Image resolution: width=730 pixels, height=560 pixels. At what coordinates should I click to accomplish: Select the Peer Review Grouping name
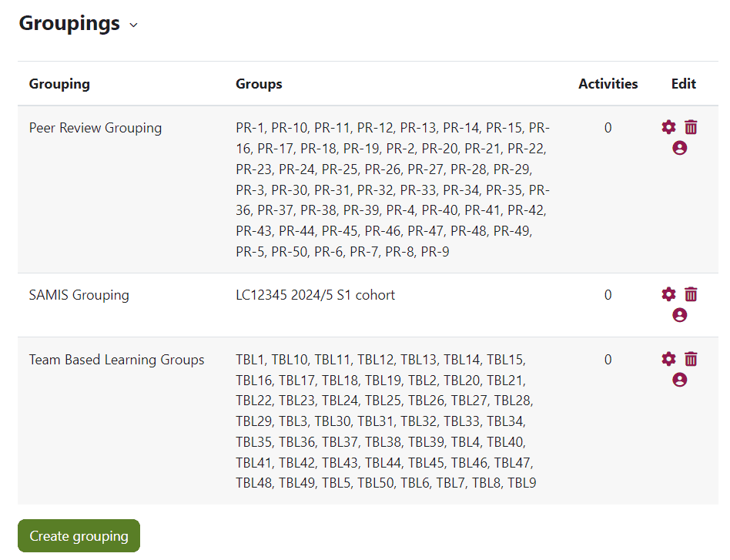(x=95, y=128)
